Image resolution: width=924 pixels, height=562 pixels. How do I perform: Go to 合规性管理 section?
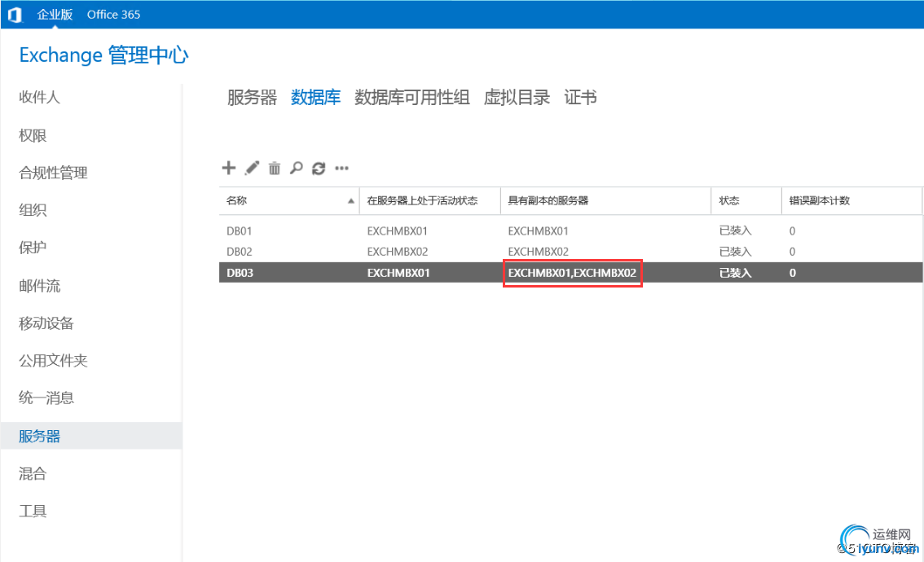pyautogui.click(x=53, y=173)
